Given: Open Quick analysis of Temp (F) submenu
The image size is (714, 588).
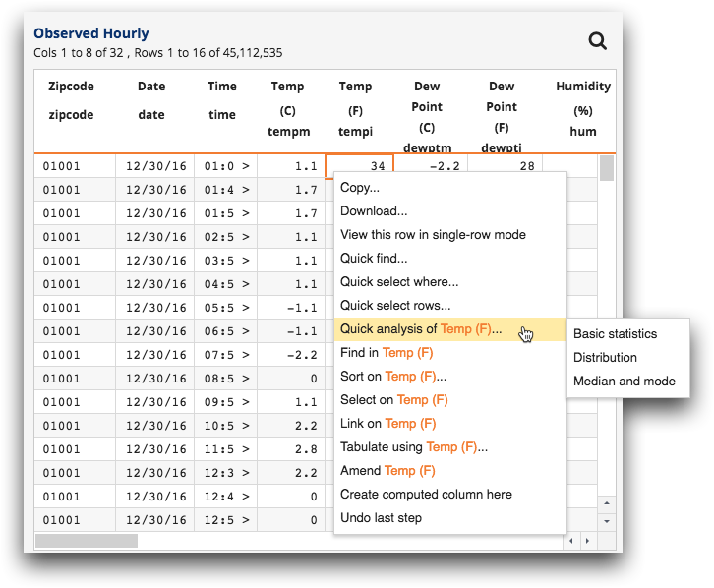Looking at the screenshot, I should (449, 329).
